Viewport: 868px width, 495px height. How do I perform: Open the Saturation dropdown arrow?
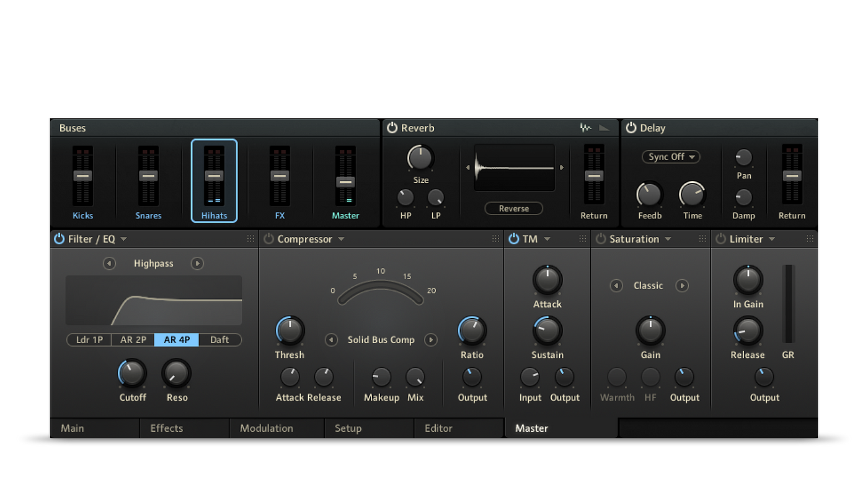coord(668,239)
